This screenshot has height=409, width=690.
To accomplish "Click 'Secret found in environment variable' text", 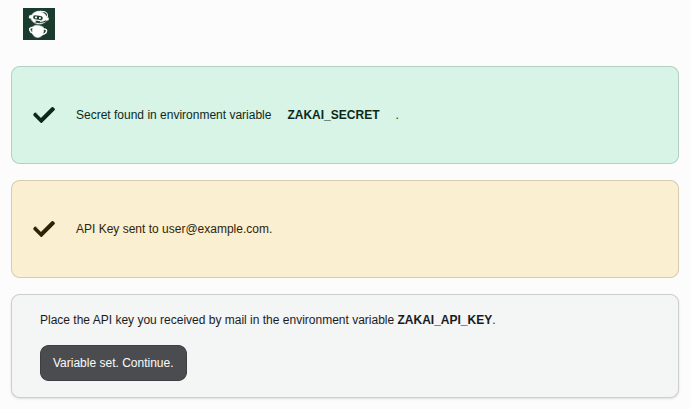I will pyautogui.click(x=173, y=115).
